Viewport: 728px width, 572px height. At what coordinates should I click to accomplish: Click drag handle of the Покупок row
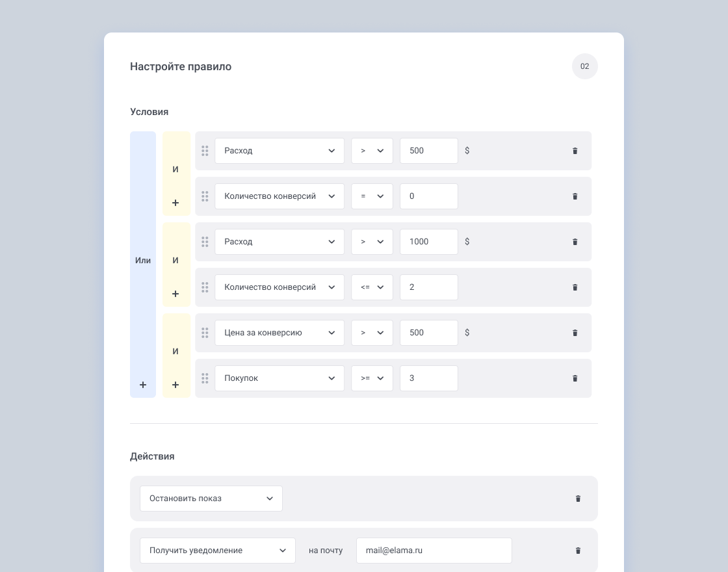coord(205,378)
